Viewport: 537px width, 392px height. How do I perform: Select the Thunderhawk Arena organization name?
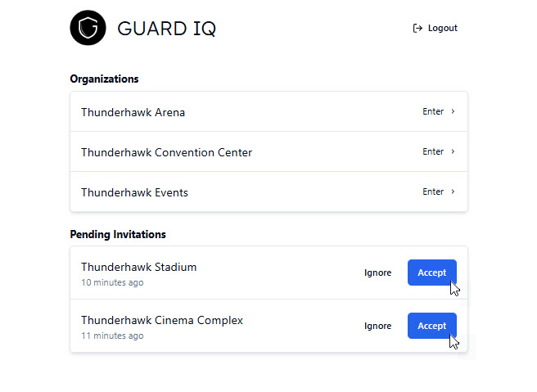pos(133,112)
